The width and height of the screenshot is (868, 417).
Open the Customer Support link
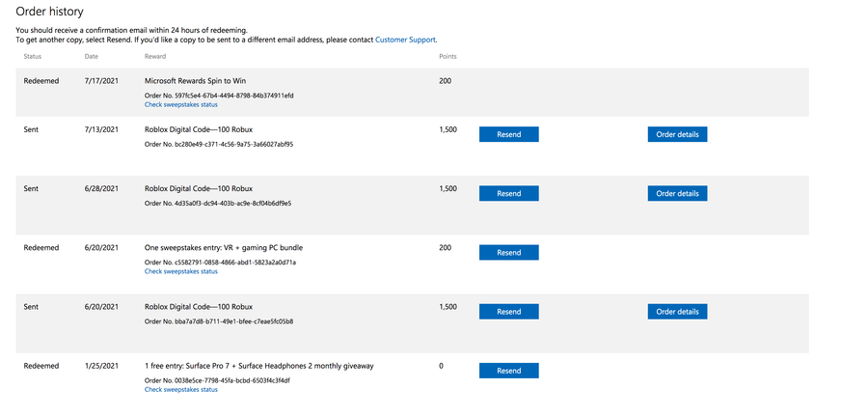pos(405,40)
